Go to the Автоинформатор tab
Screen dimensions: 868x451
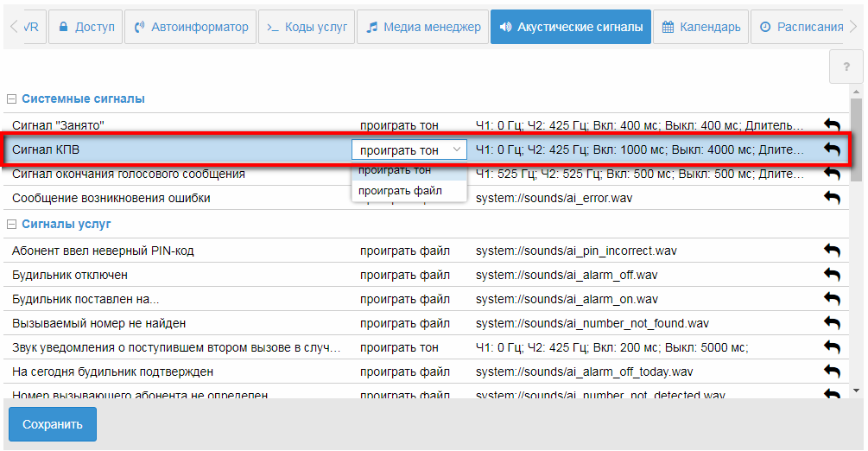click(x=191, y=27)
